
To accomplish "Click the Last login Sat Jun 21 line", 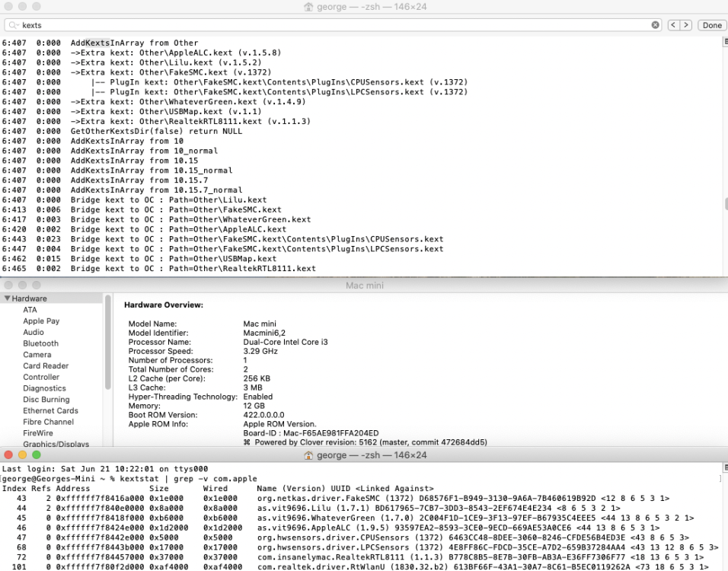I will point(105,469).
